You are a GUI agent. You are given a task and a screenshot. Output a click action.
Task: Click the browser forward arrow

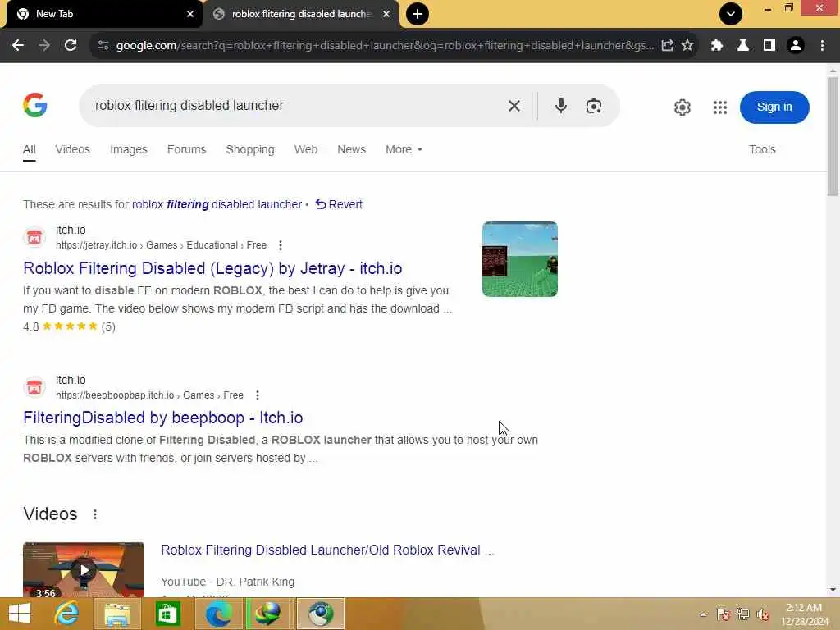point(44,46)
